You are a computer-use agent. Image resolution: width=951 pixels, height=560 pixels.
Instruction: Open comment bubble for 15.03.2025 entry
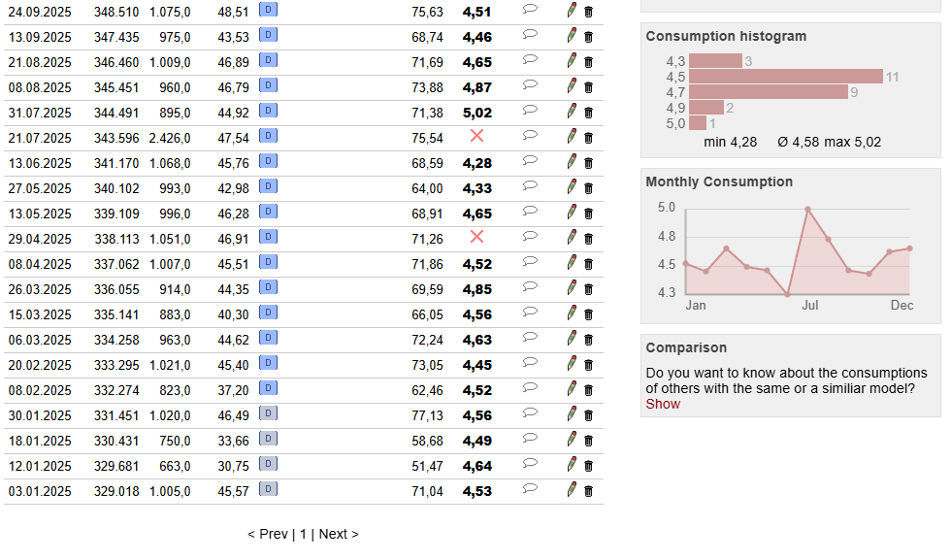pos(530,312)
